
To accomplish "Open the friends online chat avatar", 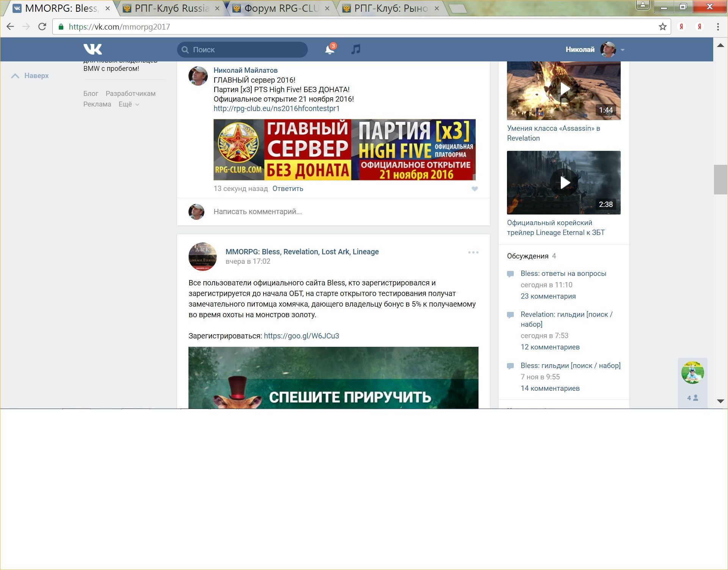I will tap(692, 373).
